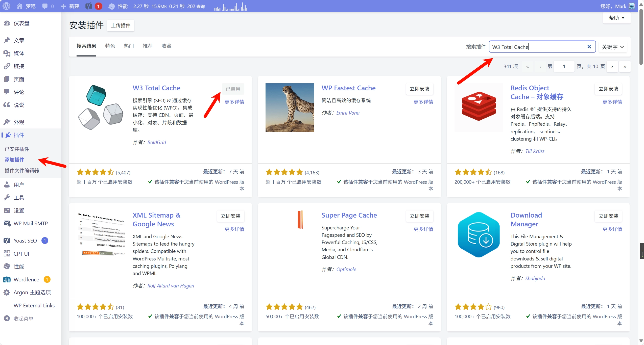Open WP Mail SMTP in sidebar
Viewport: 644px width, 345px height.
[x=30, y=223]
